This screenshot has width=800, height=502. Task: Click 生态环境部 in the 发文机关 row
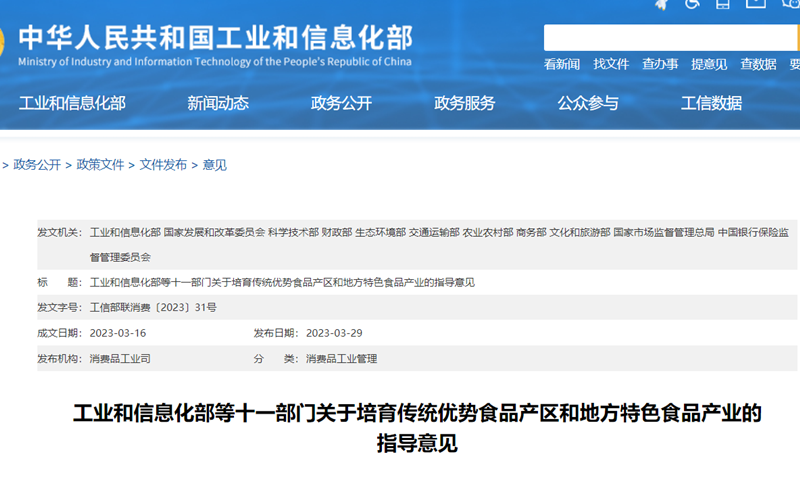pyautogui.click(x=381, y=233)
